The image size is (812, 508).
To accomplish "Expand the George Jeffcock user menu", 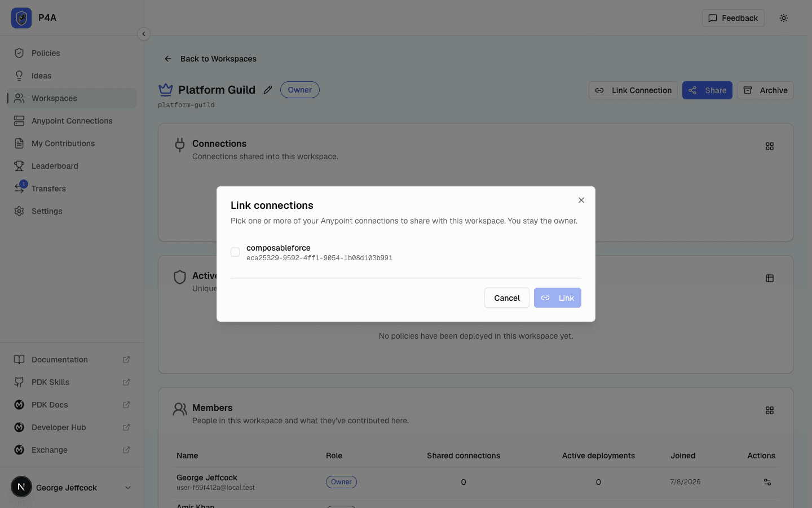I will tap(72, 487).
